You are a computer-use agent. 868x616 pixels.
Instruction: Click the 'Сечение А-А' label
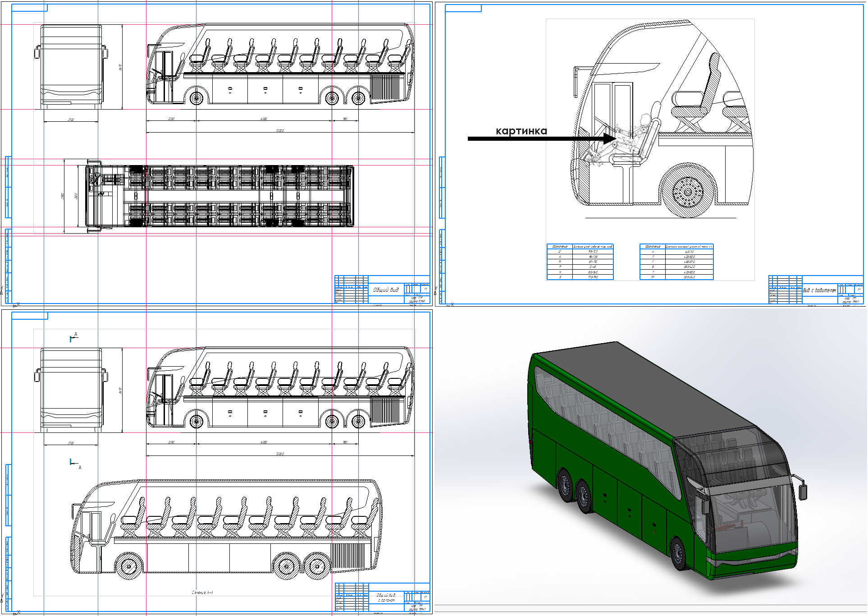[x=202, y=593]
